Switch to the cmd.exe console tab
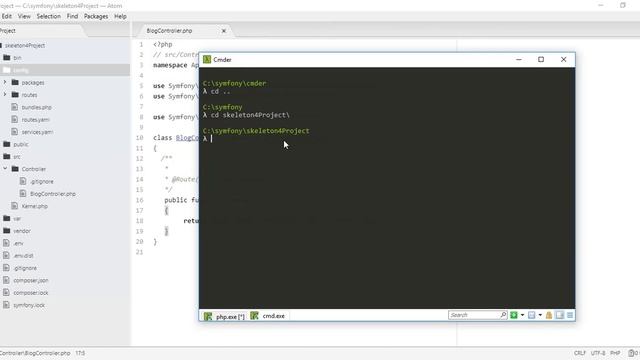 pos(268,316)
